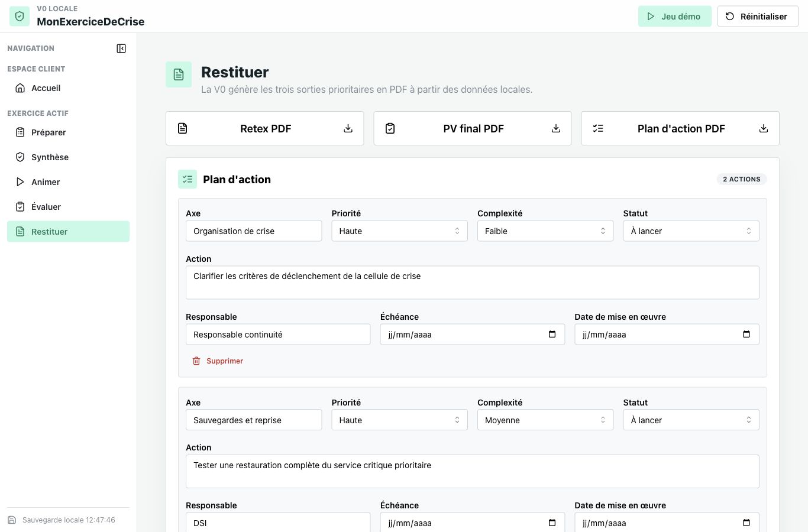The height and width of the screenshot is (532, 808).
Task: Edit the Responsable field containing DSI
Action: [x=278, y=523]
